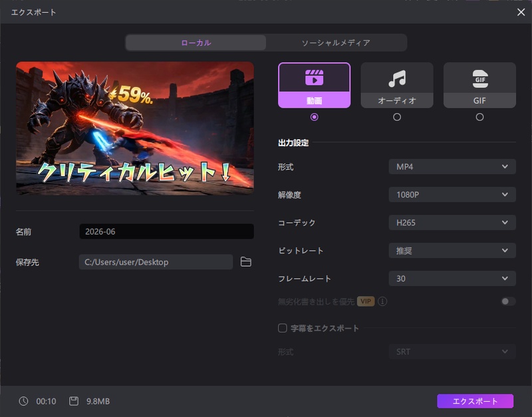Click the 保存先 label
This screenshot has width=532, height=417.
[27, 262]
